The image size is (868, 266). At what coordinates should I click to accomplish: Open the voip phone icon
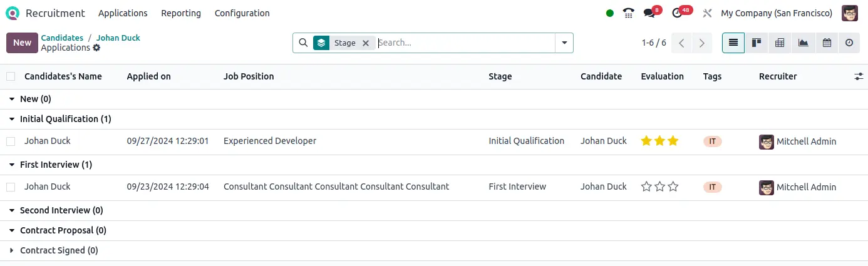click(628, 13)
